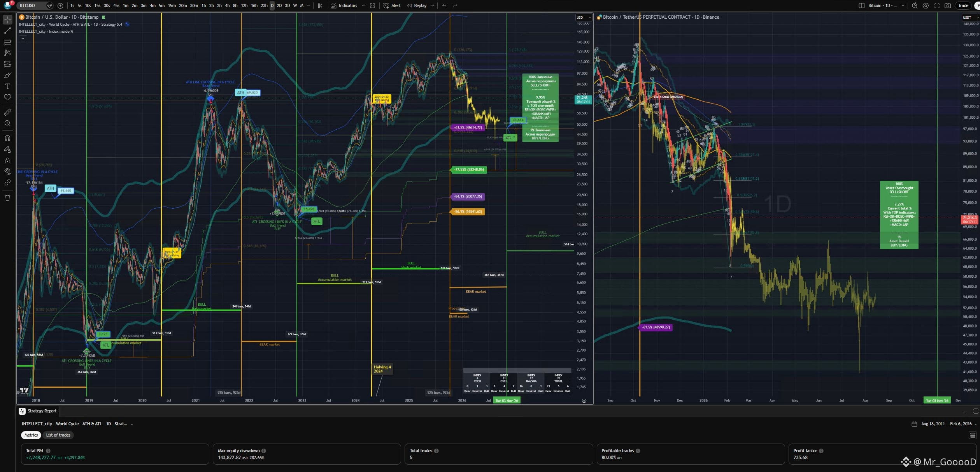Expand the timeframe list dropdown chevron
Image resolution: width=980 pixels, height=472 pixels.
pyautogui.click(x=309, y=5)
